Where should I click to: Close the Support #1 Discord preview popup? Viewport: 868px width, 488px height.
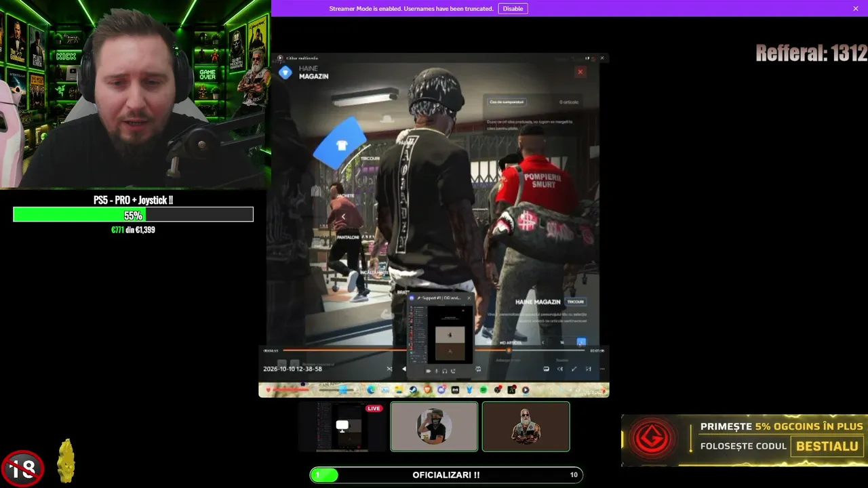point(469,298)
